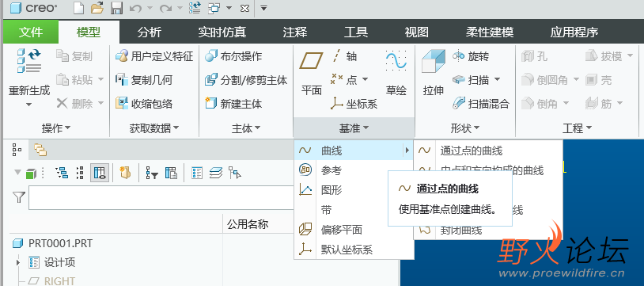Click 新建主体 button
The image size is (644, 286).
tap(233, 103)
